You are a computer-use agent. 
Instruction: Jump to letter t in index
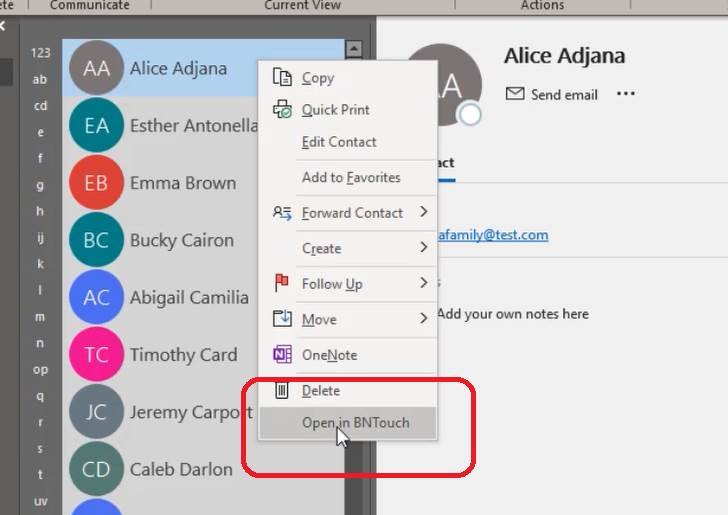pos(40,475)
